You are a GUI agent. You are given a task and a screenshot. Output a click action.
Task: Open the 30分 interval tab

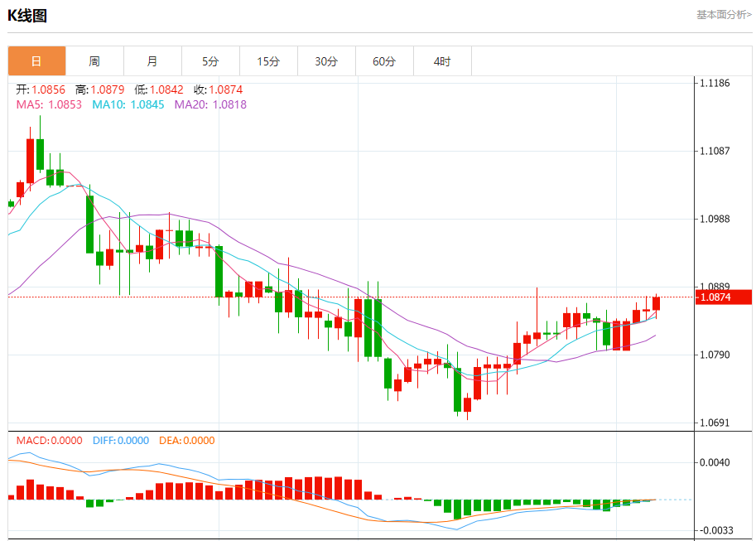(x=326, y=61)
